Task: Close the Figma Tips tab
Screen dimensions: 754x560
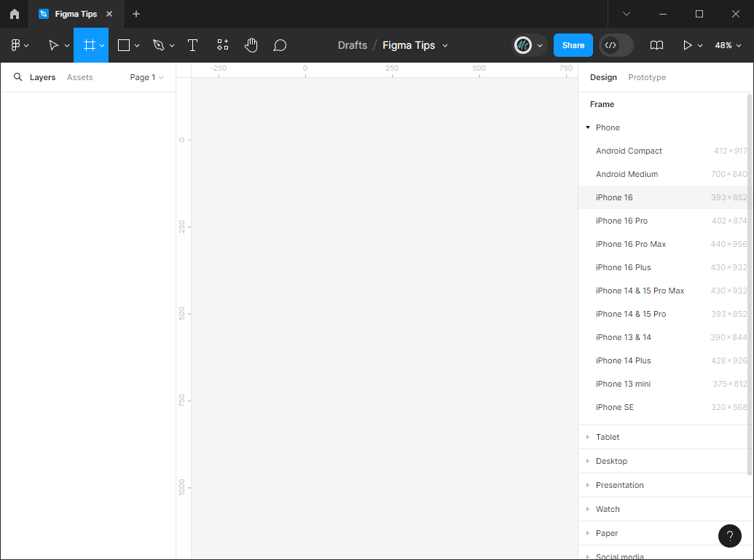Action: (109, 14)
